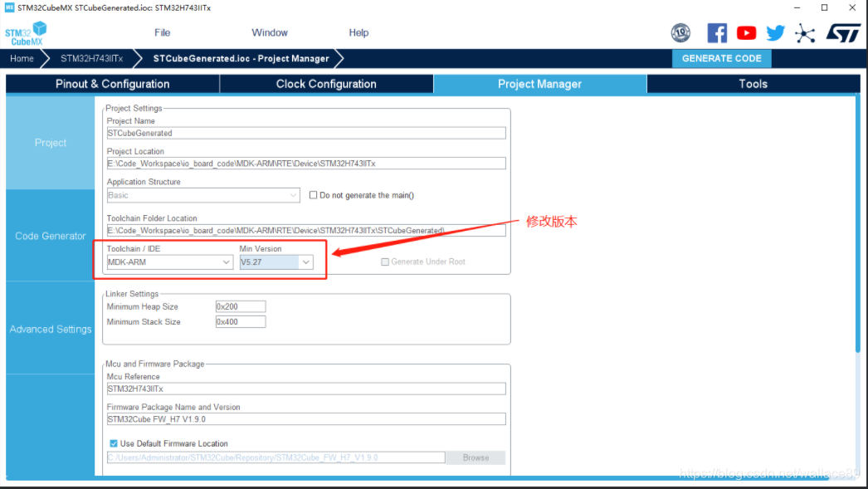This screenshot has width=868, height=489.
Task: Open the ST Community network icon
Action: point(805,32)
